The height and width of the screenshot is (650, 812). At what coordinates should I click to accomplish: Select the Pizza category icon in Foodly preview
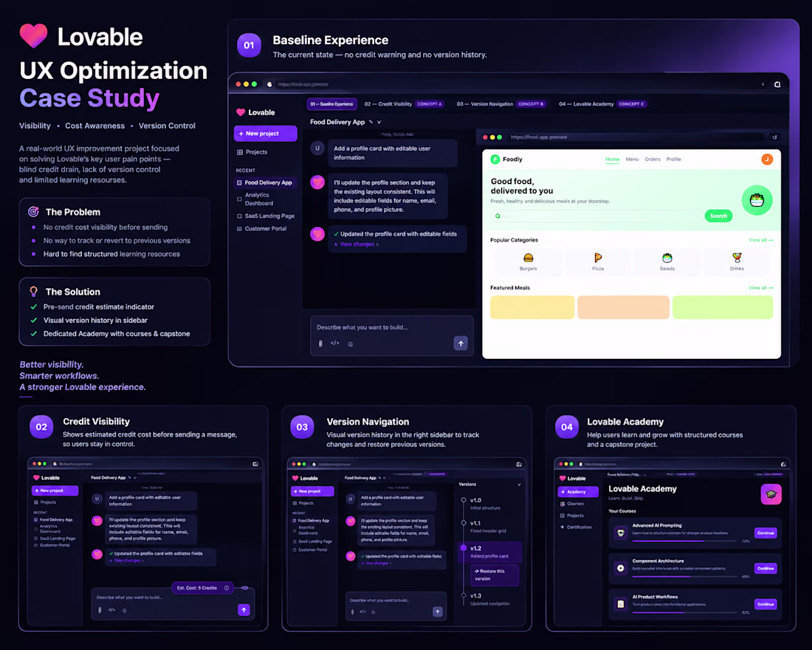tap(598, 258)
